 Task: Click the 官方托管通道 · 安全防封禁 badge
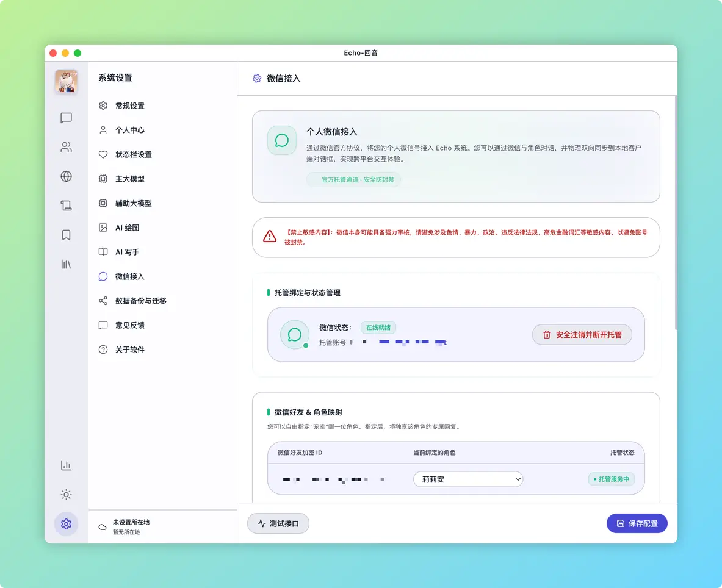[353, 180]
